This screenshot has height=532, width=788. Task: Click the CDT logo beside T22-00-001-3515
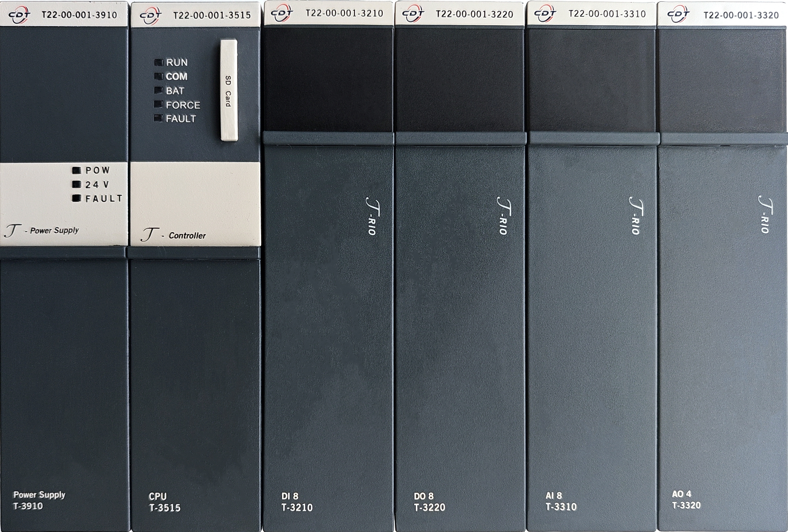[x=151, y=16]
